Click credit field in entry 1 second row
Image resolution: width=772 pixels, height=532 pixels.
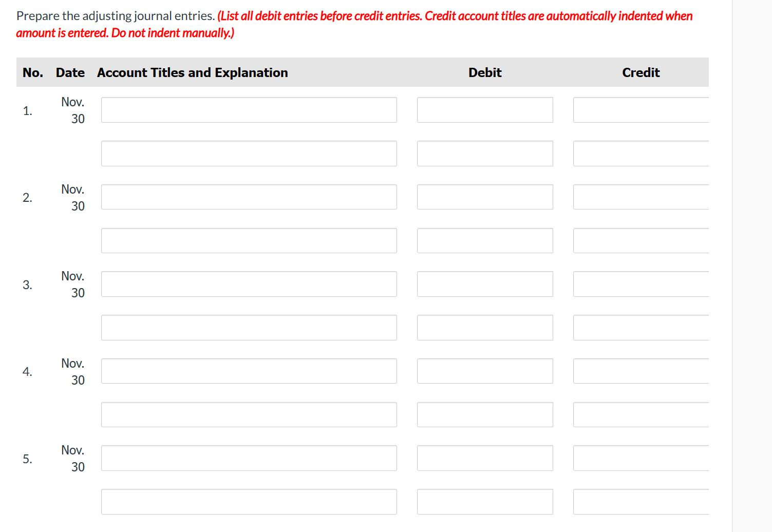641,154
